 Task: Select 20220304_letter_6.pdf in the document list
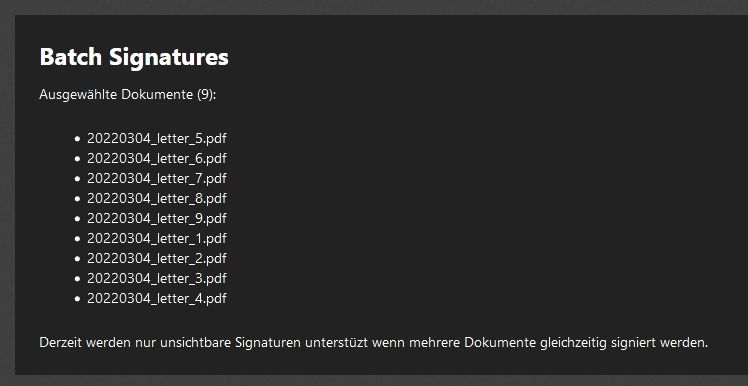tap(156, 158)
